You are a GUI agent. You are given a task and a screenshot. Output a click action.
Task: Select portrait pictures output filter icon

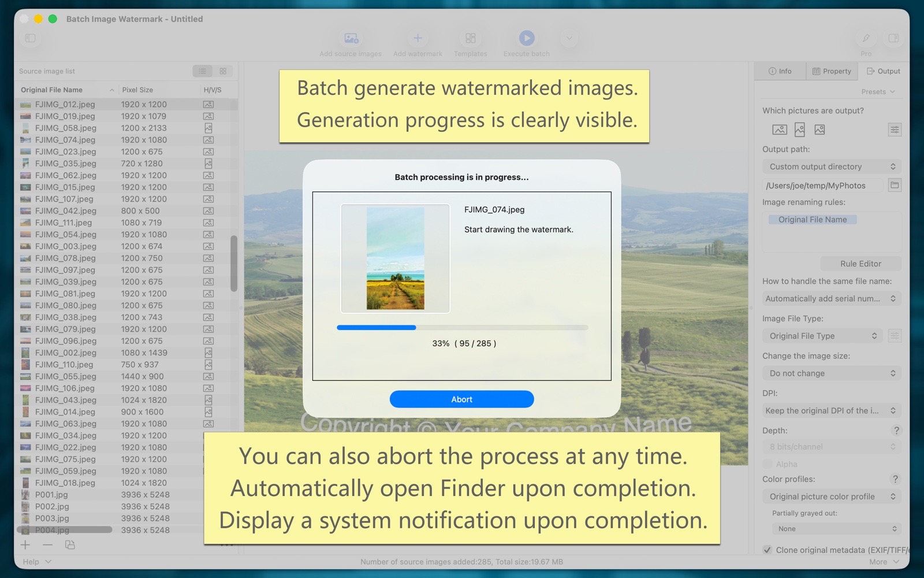point(799,129)
